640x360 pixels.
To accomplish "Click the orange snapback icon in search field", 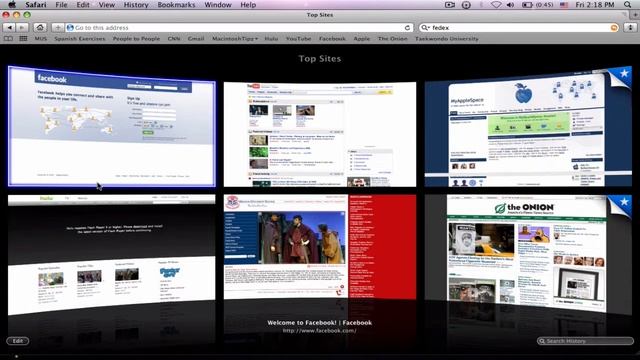I will tap(614, 28).
